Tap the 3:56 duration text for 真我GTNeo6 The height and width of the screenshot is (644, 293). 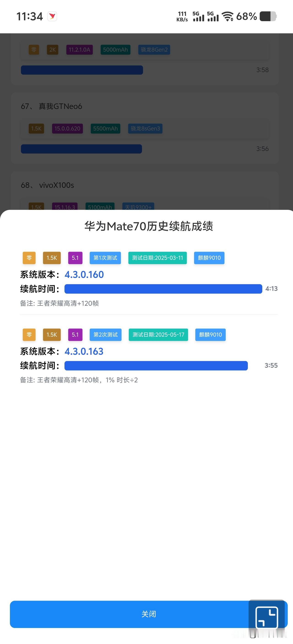pos(263,149)
